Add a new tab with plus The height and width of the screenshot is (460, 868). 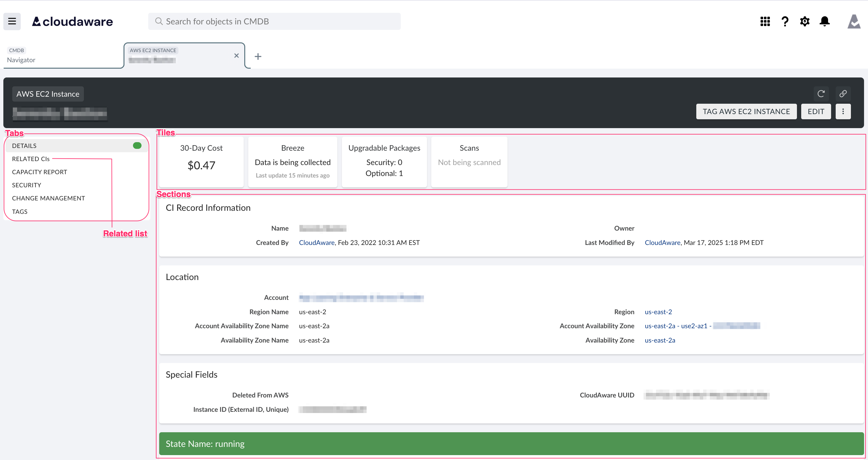click(x=258, y=56)
